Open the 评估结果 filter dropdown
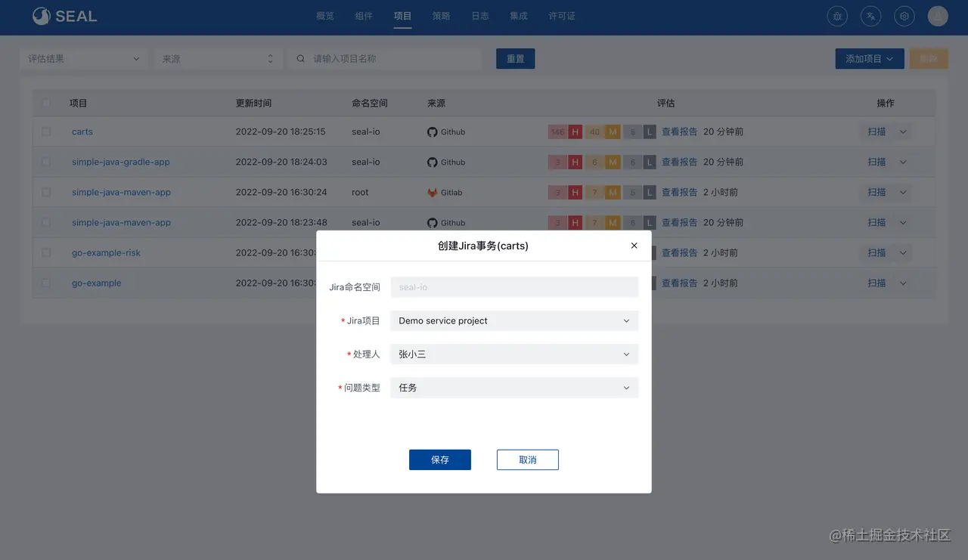This screenshot has width=968, height=560. tap(84, 59)
